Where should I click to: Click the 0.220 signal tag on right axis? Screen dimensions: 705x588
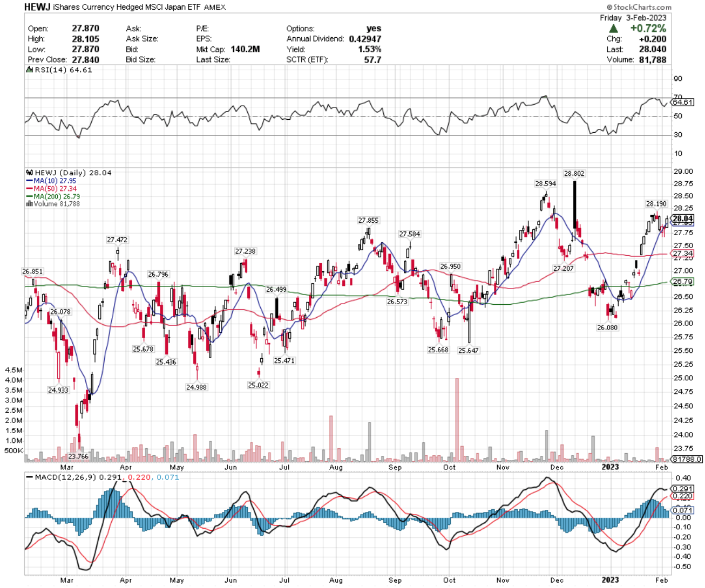click(683, 496)
